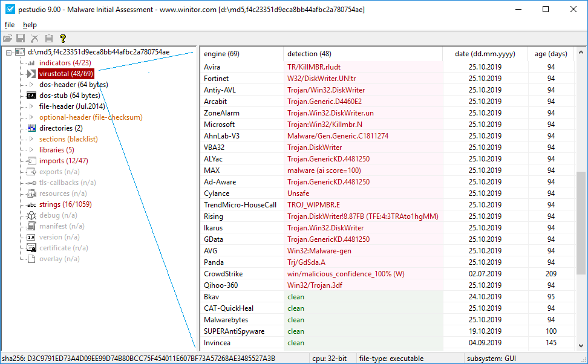This screenshot has width=588, height=364.
Task: Click the virustotal tree node icon
Action: 31,74
